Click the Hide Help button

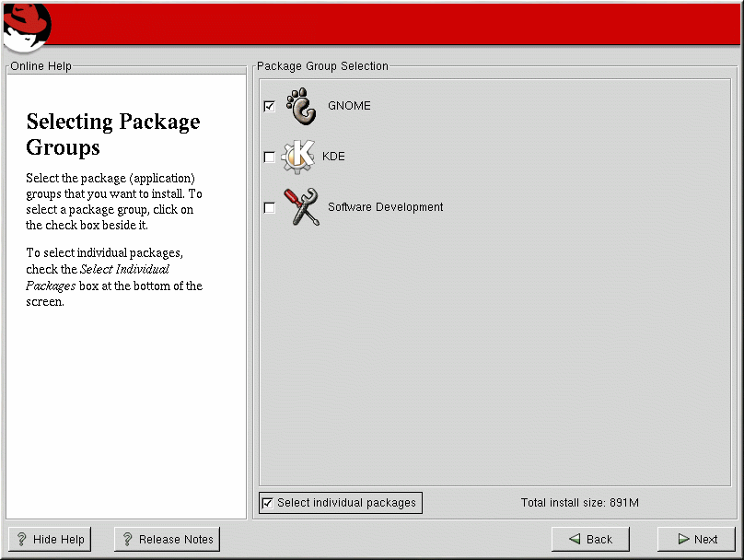(x=50, y=539)
